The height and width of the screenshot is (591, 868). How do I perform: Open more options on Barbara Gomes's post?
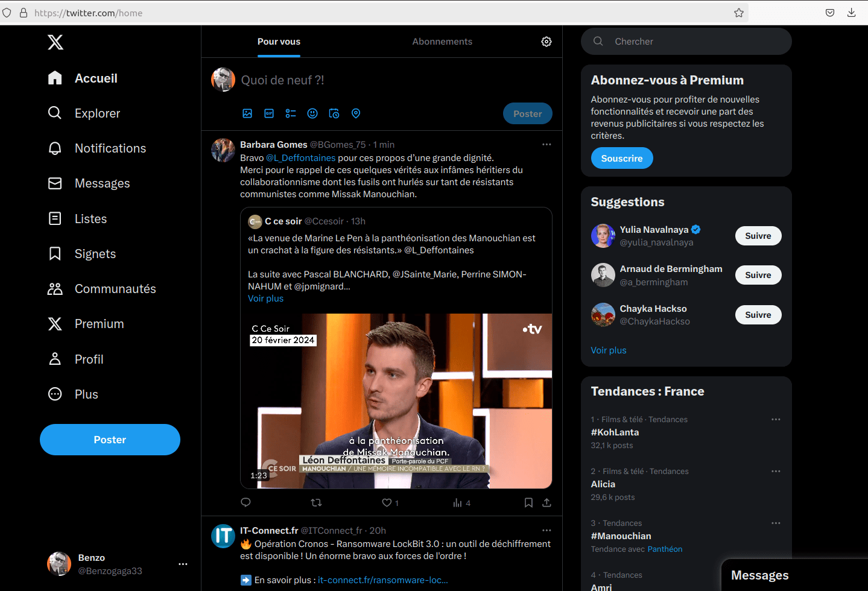[546, 145]
